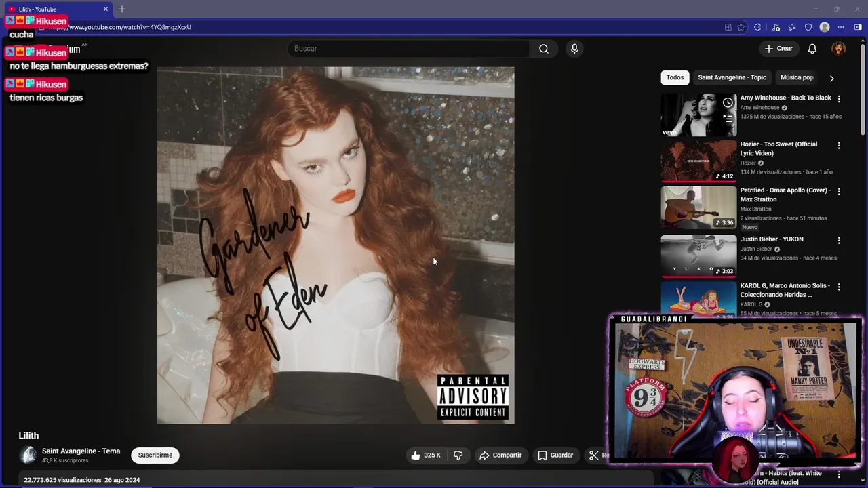Select the Lilith - YouTube browser tab
Screen dimensions: 868x488
tap(58, 9)
